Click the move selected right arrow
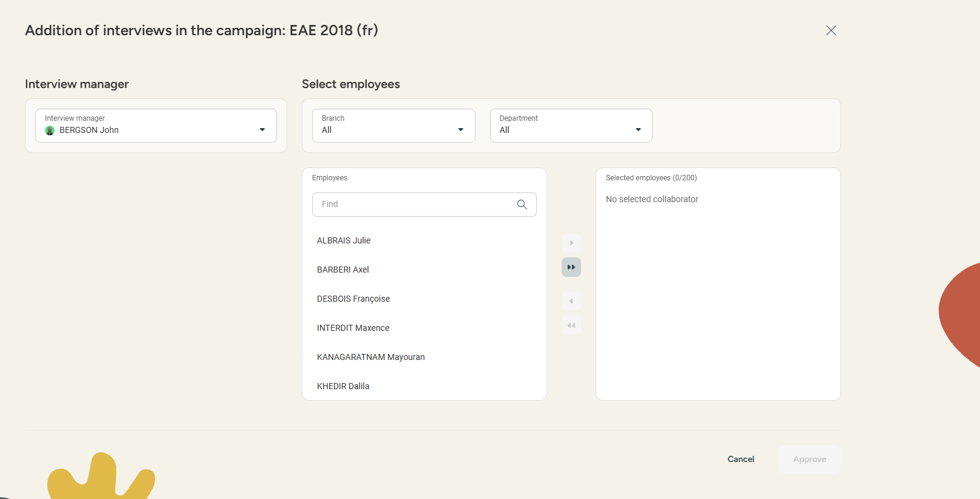The height and width of the screenshot is (499, 980). point(571,243)
